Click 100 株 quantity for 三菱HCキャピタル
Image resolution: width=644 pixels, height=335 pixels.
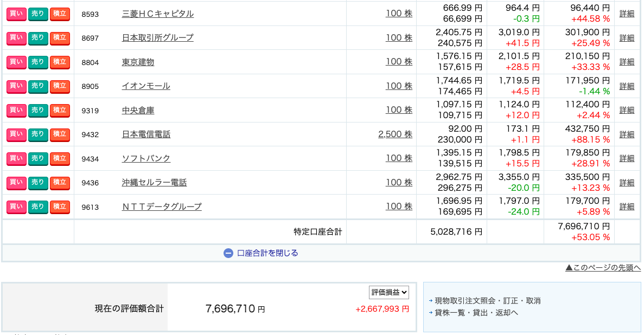pyautogui.click(x=399, y=13)
